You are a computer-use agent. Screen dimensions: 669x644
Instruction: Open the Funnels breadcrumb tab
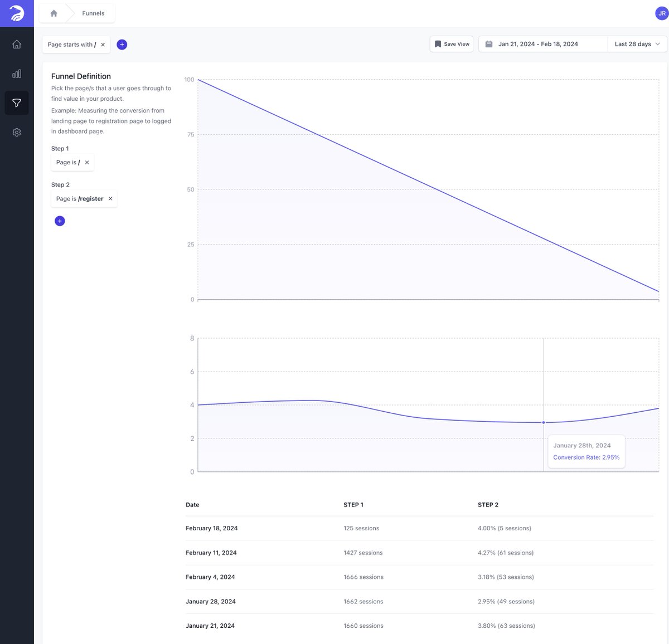click(93, 13)
